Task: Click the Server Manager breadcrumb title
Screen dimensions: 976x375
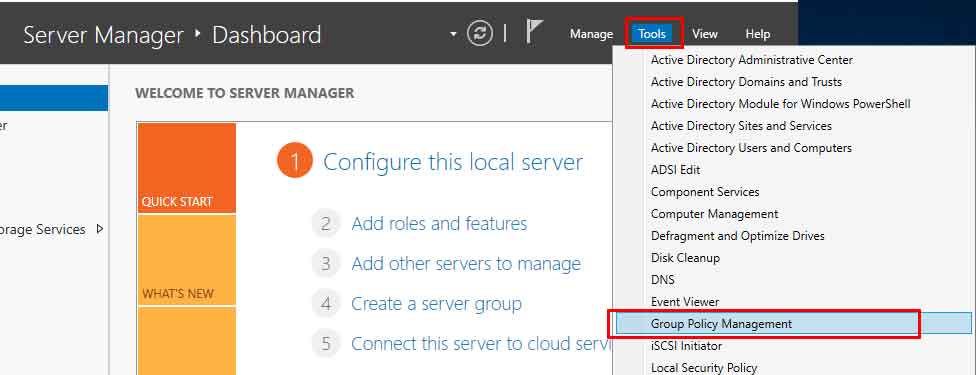Action: pos(103,35)
